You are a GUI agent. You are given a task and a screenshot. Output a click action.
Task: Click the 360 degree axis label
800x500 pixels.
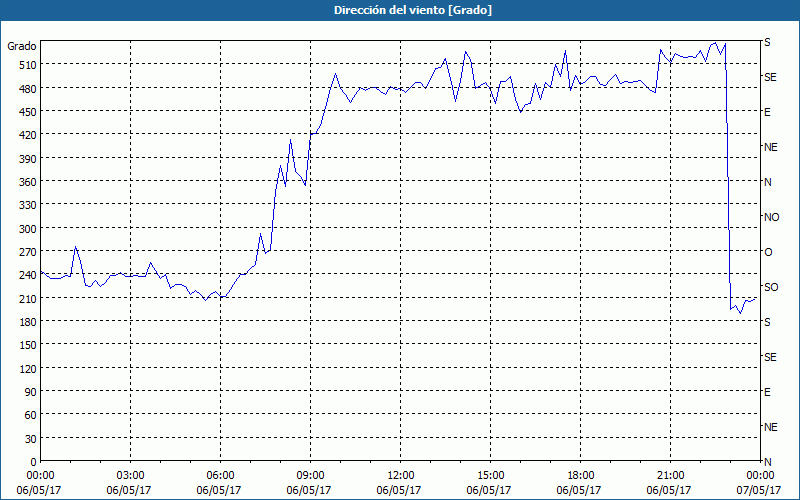pos(29,182)
